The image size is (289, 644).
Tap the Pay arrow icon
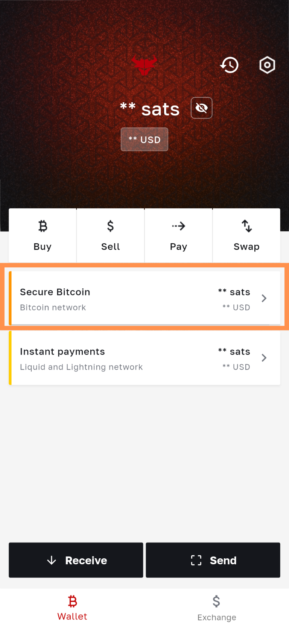[x=178, y=226]
